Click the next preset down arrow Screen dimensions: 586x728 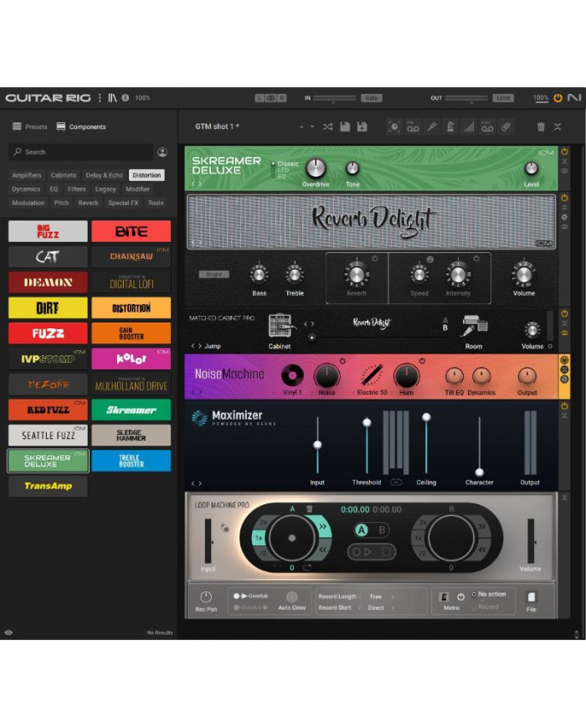(x=312, y=126)
